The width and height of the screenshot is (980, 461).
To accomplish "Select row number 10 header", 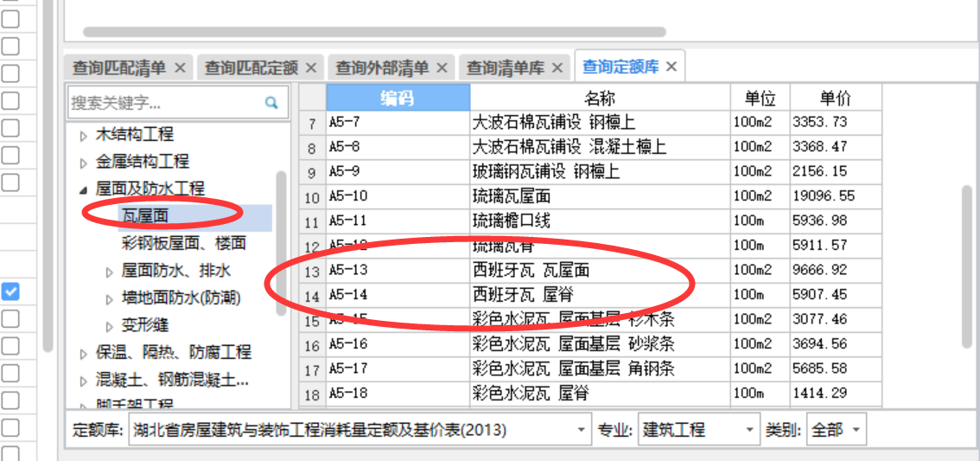I will point(313,198).
